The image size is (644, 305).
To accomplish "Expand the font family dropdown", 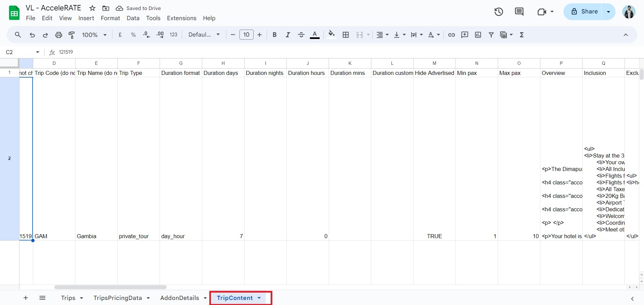I will (x=204, y=35).
